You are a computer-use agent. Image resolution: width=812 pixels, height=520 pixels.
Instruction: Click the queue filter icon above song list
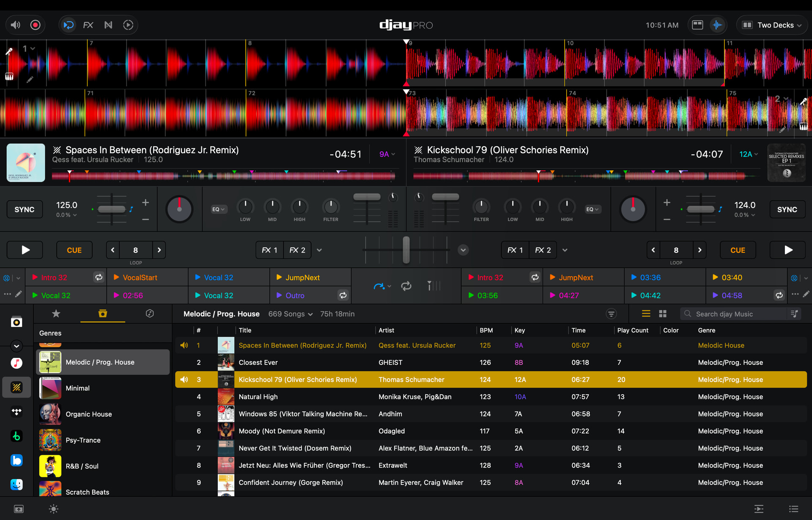(x=611, y=314)
